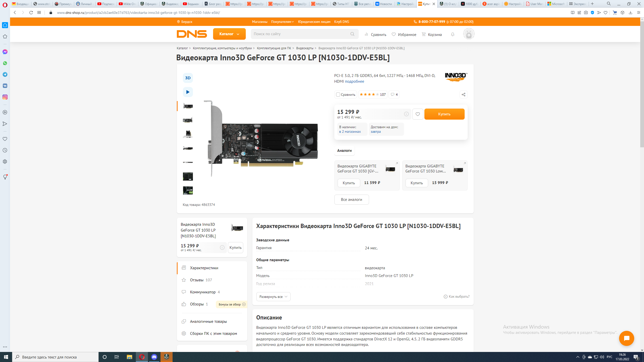Screen dimensions: 644x362
Task: Click the orange Купить button
Action: [x=444, y=114]
